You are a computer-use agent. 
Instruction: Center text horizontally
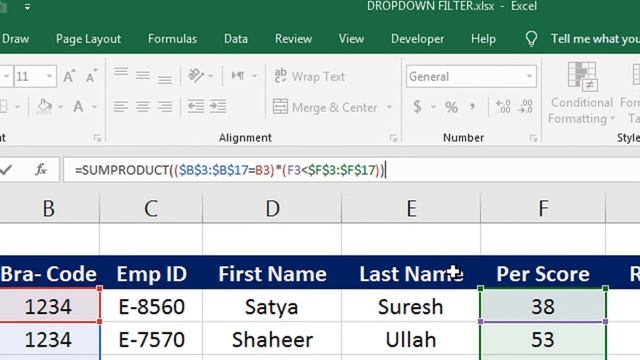click(143, 107)
